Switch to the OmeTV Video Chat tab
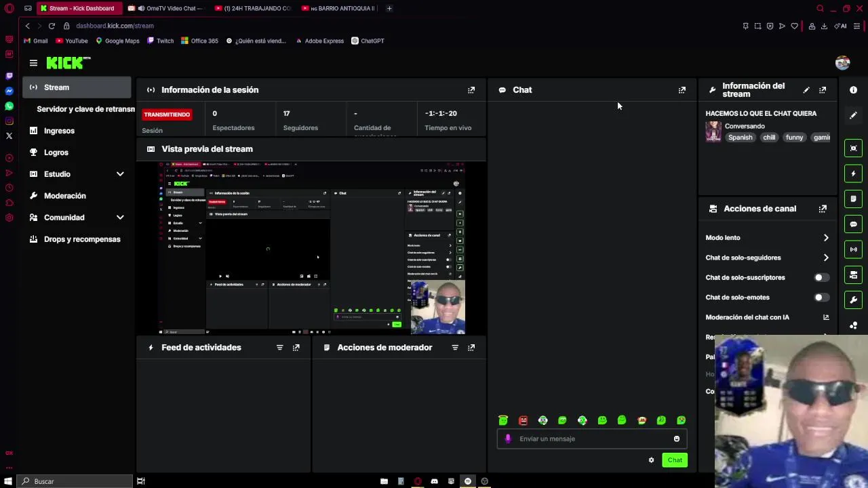Viewport: 868px width, 488px height. (x=165, y=8)
